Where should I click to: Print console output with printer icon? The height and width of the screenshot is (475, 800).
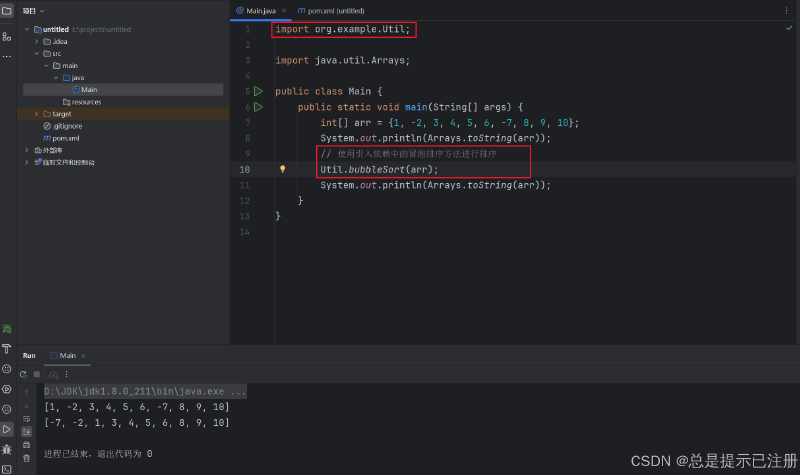[x=27, y=445]
